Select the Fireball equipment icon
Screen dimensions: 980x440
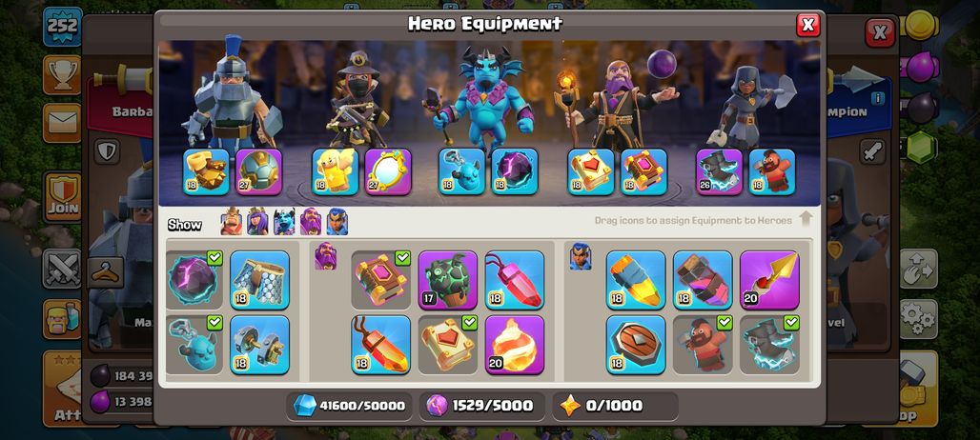click(515, 345)
